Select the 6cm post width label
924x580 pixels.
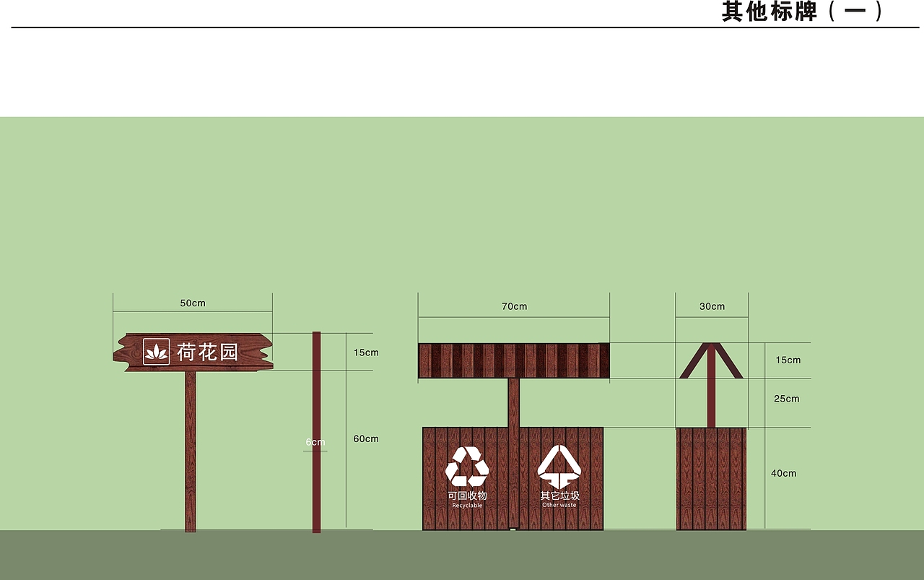click(x=315, y=442)
